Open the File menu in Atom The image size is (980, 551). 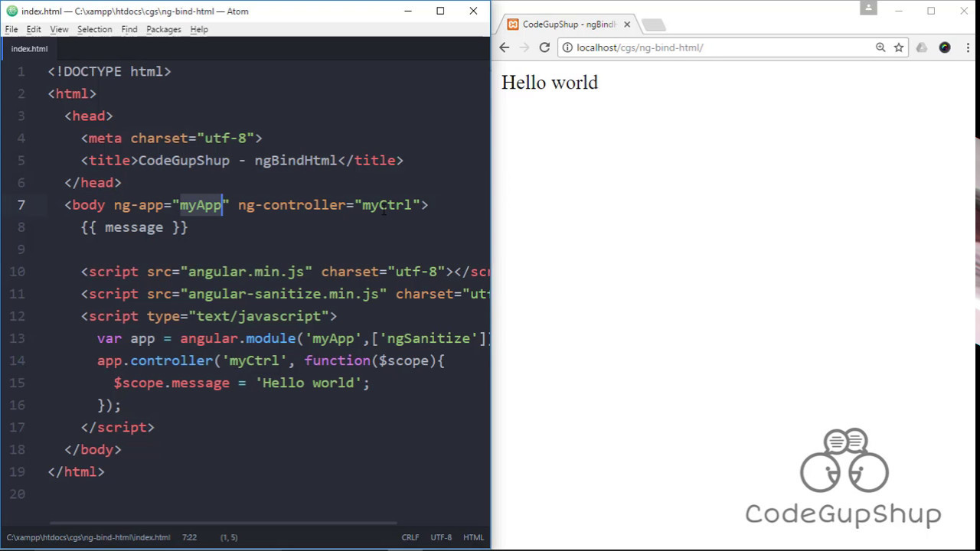[11, 29]
